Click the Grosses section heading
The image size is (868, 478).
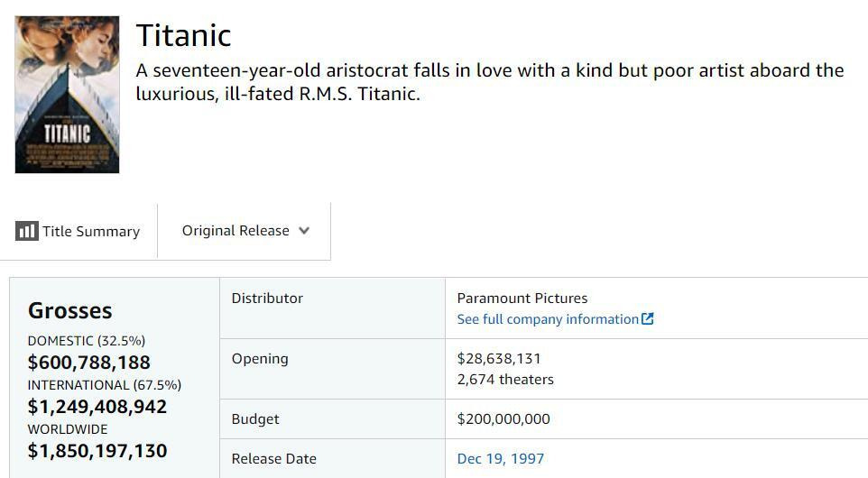[x=70, y=310]
